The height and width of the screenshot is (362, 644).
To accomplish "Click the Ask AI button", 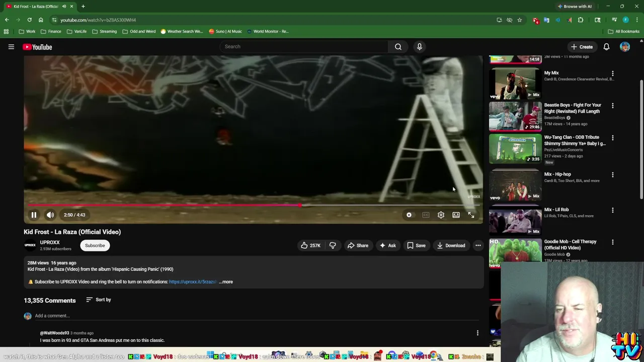I will click(387, 245).
